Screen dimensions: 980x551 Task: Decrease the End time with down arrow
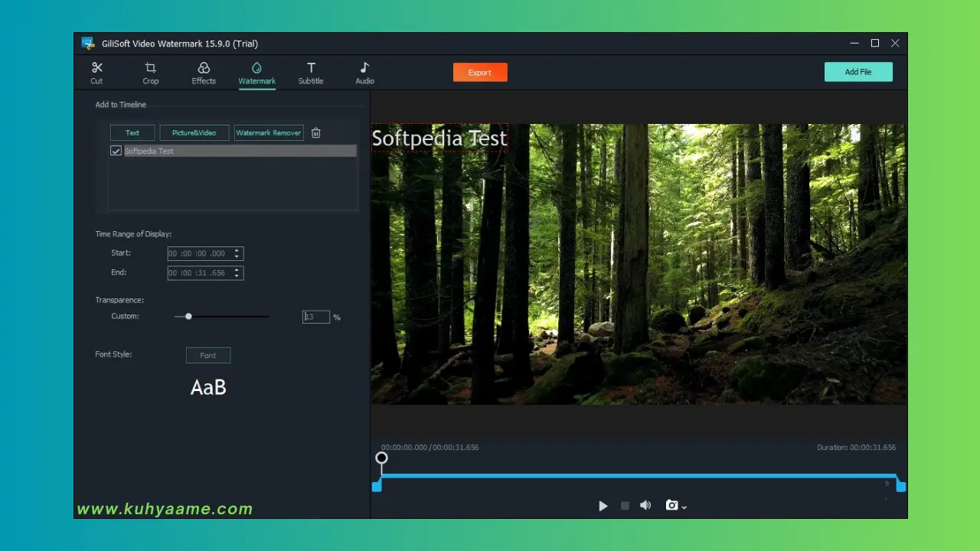(x=237, y=276)
